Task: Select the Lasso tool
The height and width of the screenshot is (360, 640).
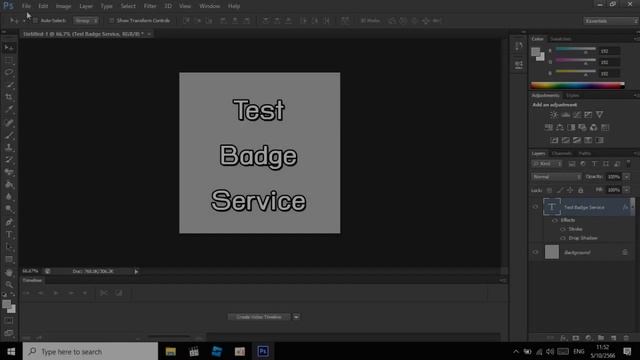Action: point(9,72)
